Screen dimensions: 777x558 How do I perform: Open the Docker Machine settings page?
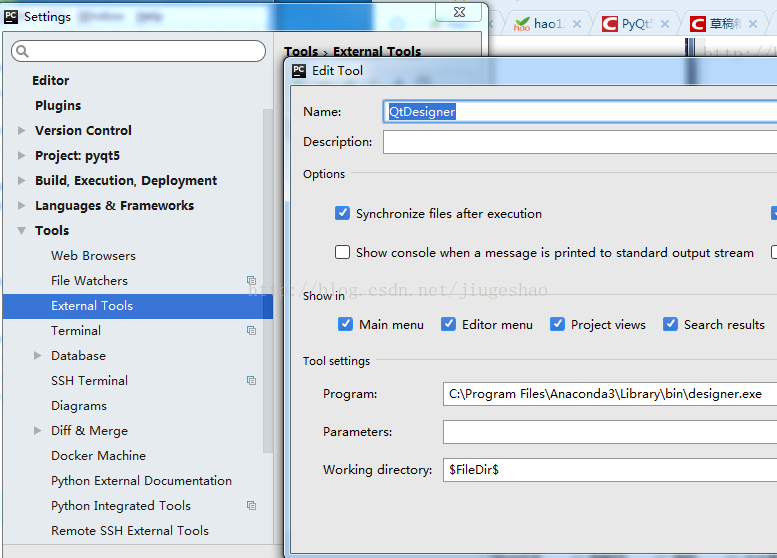coord(98,455)
